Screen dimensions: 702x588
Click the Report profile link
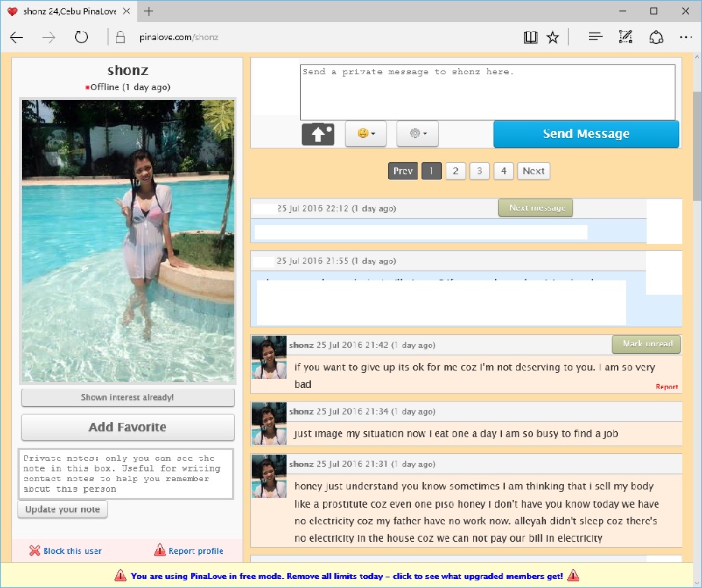[x=189, y=551]
